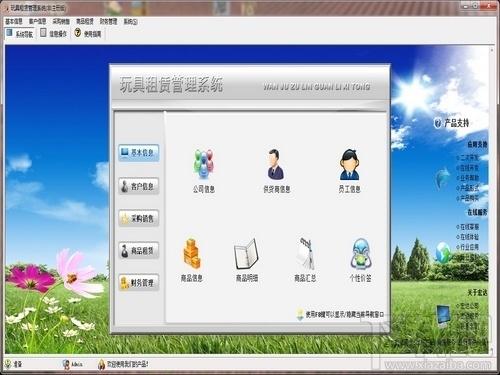500x375 pixels.
Task: Switch to the 系统导航 toolbar tab
Action: (20, 33)
